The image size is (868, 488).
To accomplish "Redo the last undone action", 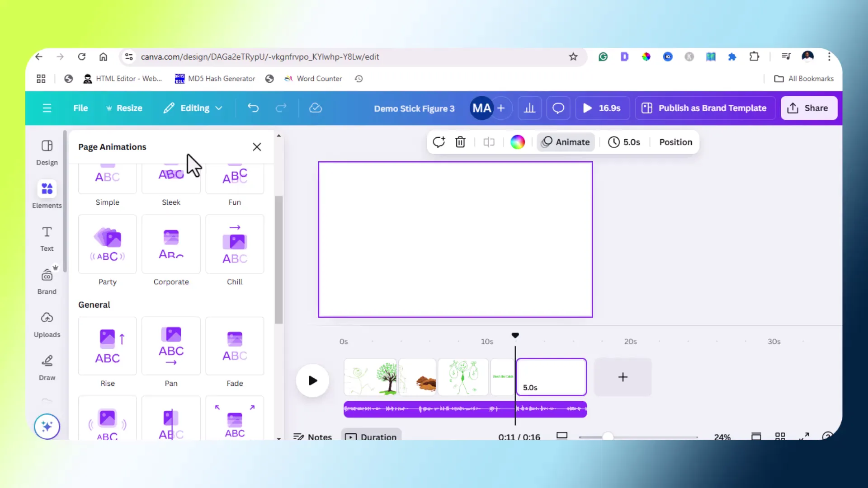I will coord(281,108).
